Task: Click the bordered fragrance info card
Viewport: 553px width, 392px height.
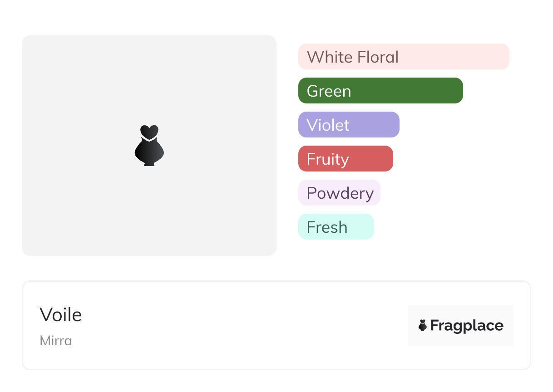Action: point(276,325)
